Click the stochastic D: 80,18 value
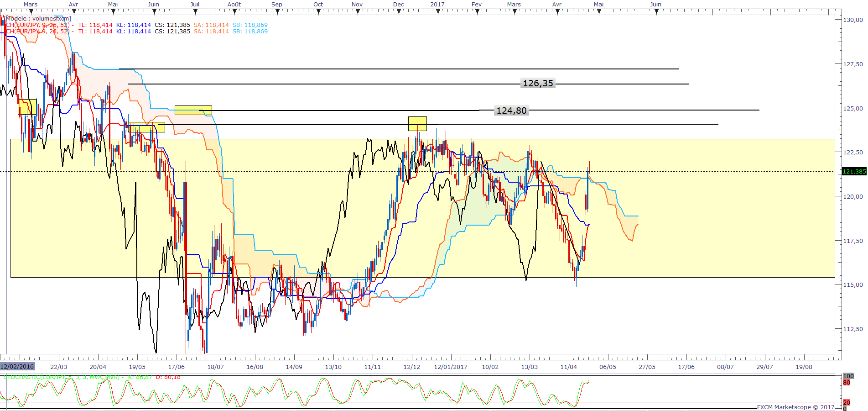Image resolution: width=868 pixels, height=411 pixels. [x=168, y=377]
